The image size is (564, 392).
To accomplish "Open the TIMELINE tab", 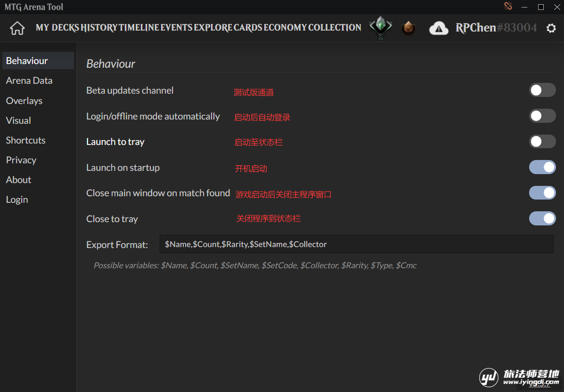I will (x=139, y=28).
